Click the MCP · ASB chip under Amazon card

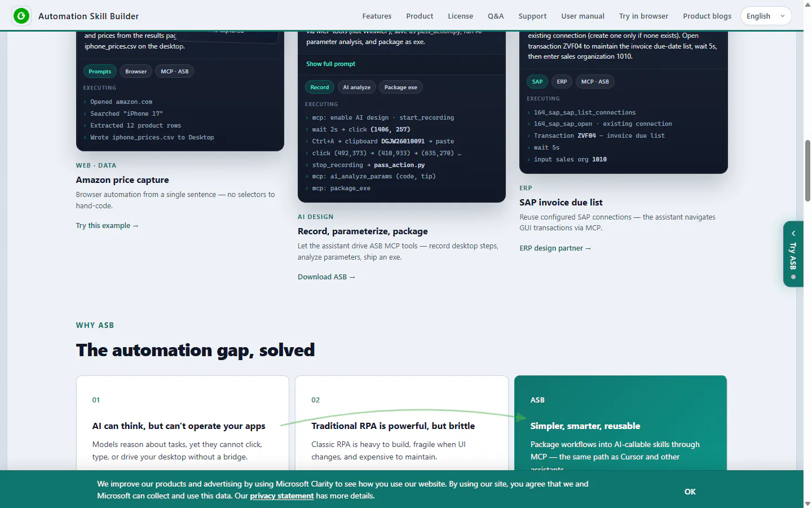click(175, 71)
